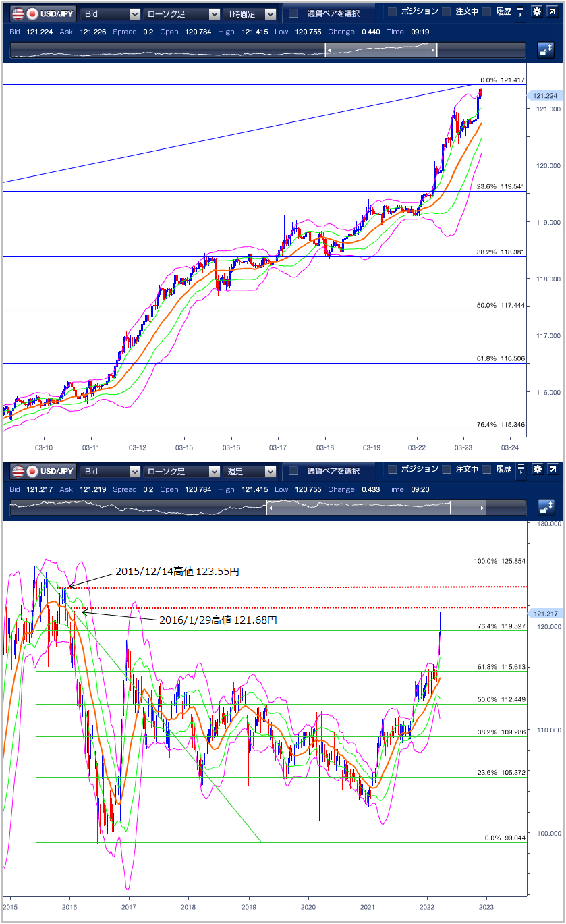The image size is (566, 924).
Task: Open the 週足 timeframe dropdown
Action: (250, 471)
